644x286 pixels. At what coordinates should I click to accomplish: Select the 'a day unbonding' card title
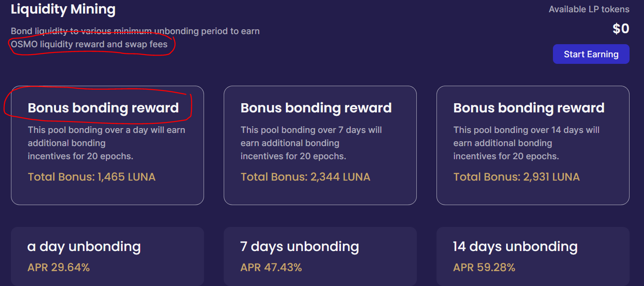(84, 247)
